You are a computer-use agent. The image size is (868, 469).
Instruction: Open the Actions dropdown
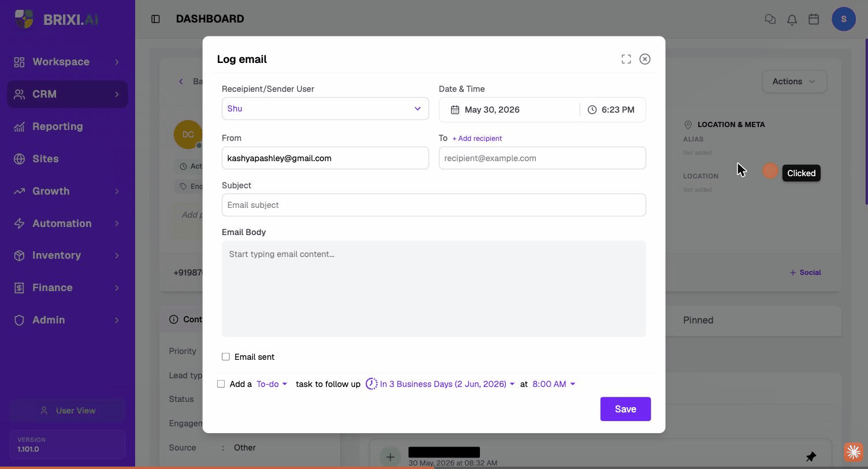point(795,81)
